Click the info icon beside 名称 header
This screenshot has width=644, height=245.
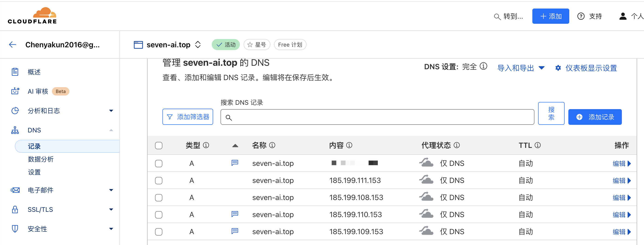[272, 145]
